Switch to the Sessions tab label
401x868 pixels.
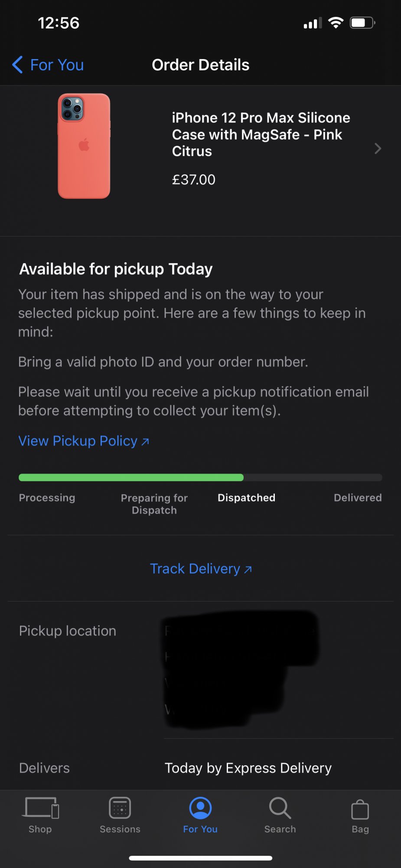[x=120, y=829]
